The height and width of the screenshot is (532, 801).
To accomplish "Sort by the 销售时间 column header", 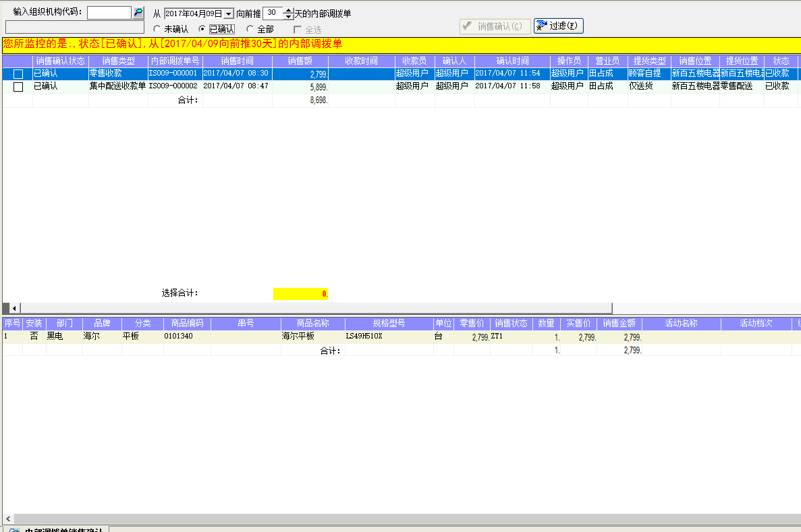I will click(x=237, y=61).
